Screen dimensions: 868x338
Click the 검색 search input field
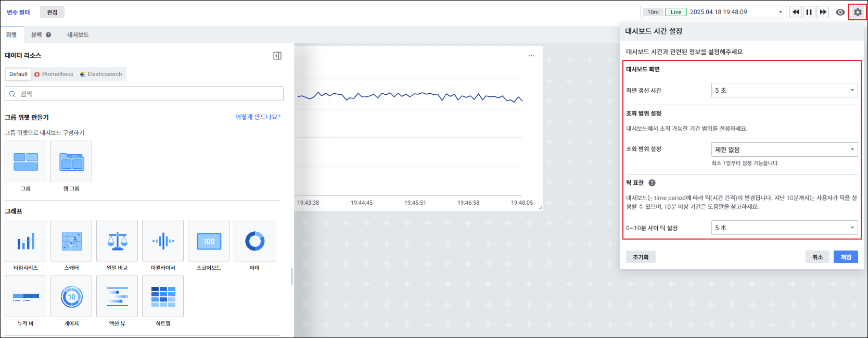[144, 94]
